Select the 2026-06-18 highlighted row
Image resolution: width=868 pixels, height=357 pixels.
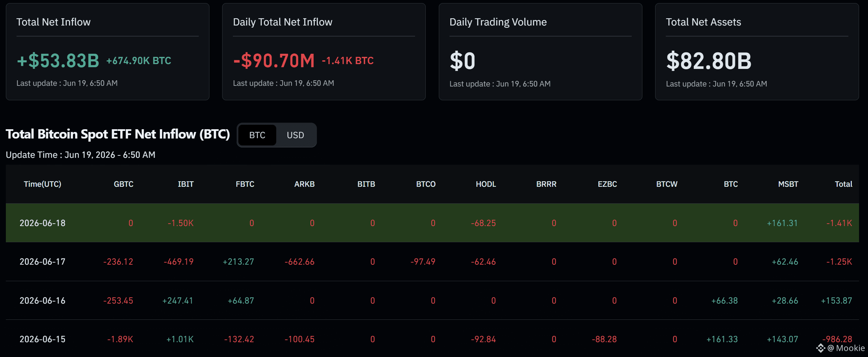pos(432,223)
